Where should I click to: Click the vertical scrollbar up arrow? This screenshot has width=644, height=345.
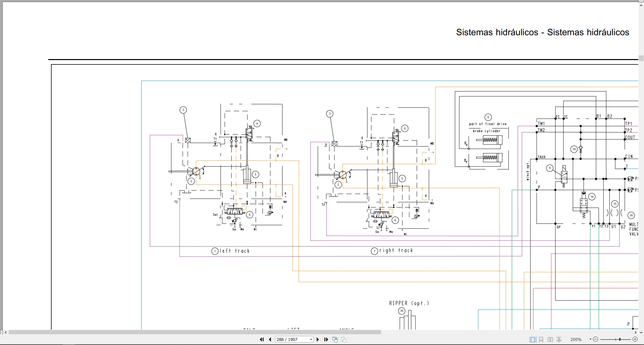click(641, 5)
